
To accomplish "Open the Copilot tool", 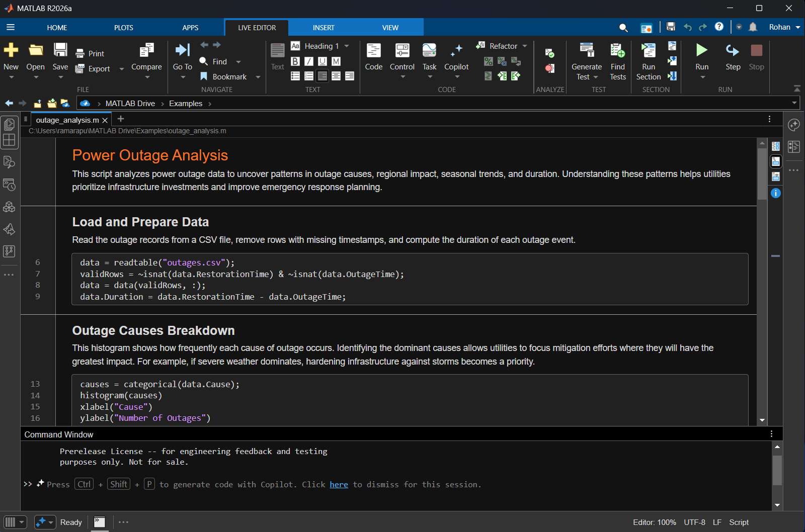I will tap(456, 51).
